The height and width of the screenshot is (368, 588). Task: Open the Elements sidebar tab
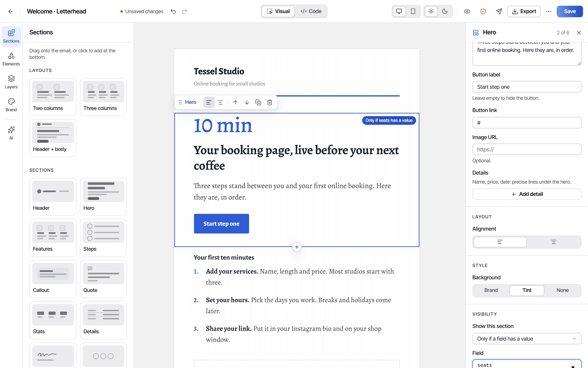[x=11, y=59]
